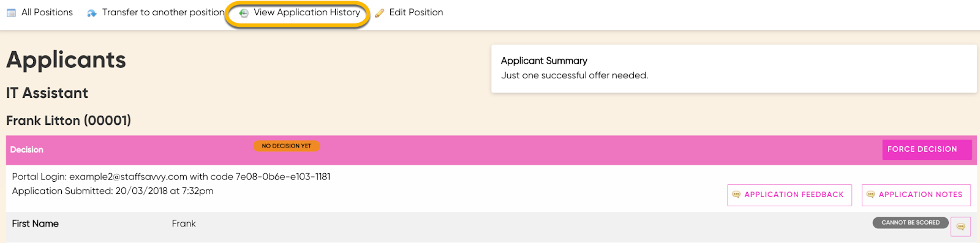Screen dimensions: 980x243
Task: Click the Edit Position pencil icon
Action: coord(380,13)
